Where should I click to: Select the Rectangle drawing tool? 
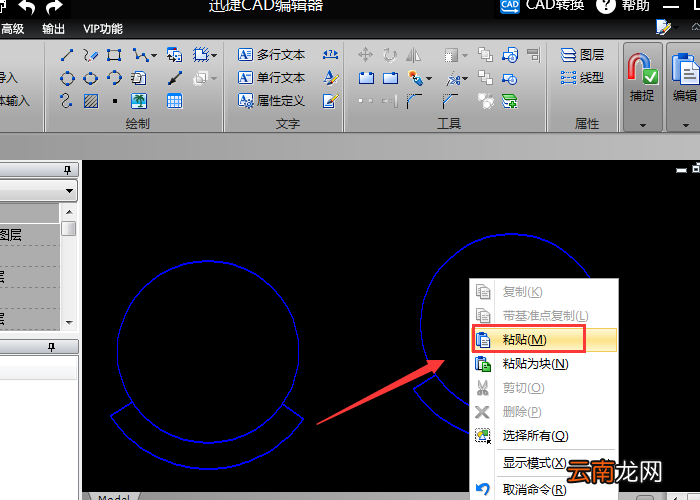point(114,55)
